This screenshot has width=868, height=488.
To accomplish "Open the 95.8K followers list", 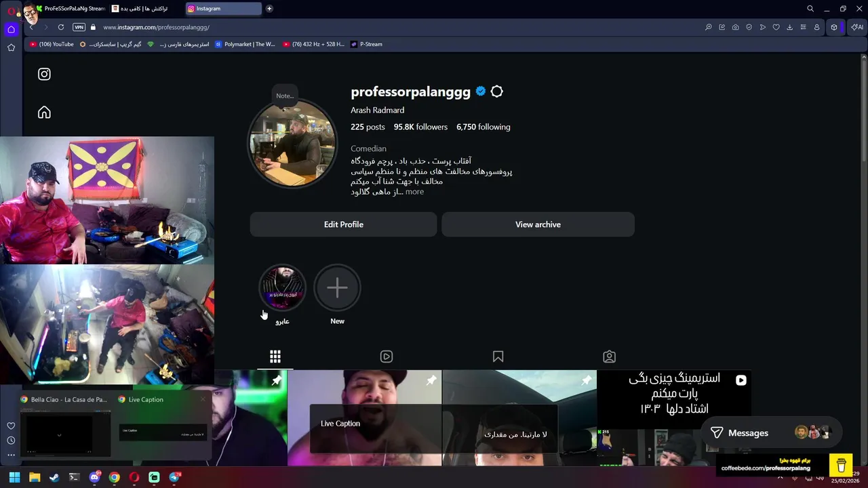I will click(420, 127).
